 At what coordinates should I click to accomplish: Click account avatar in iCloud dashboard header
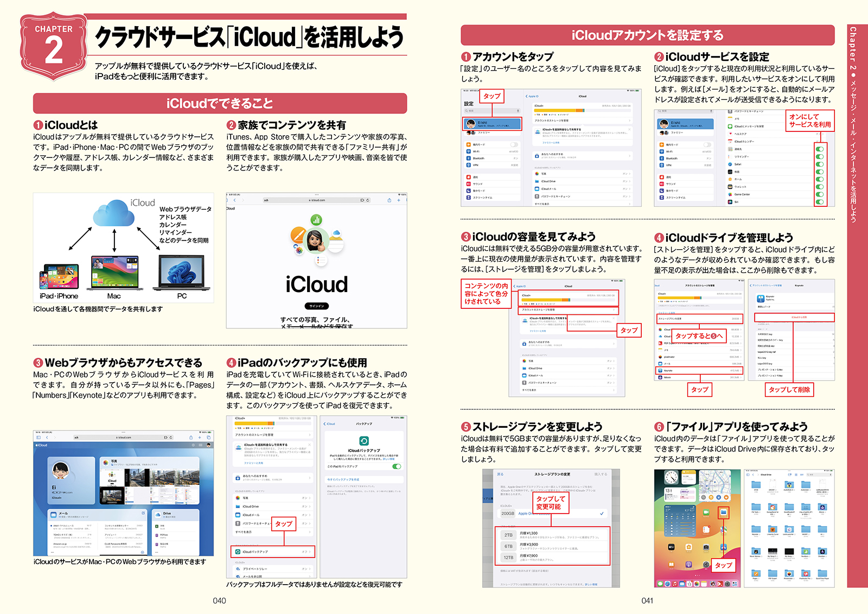coord(208,445)
